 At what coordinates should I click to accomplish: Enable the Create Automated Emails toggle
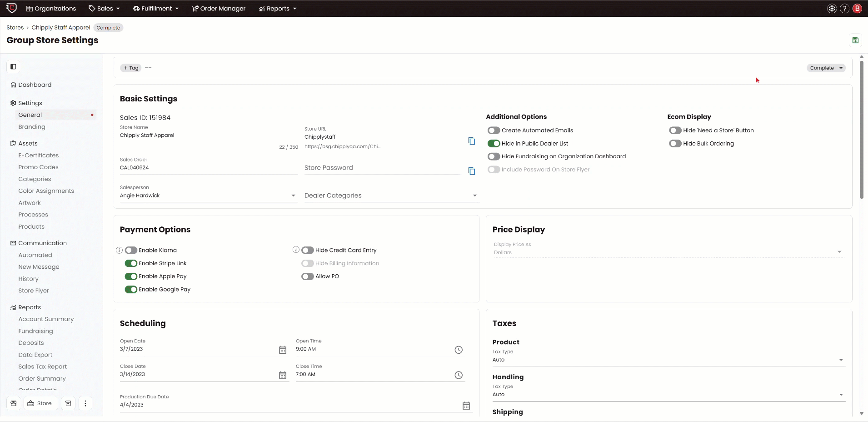click(494, 131)
